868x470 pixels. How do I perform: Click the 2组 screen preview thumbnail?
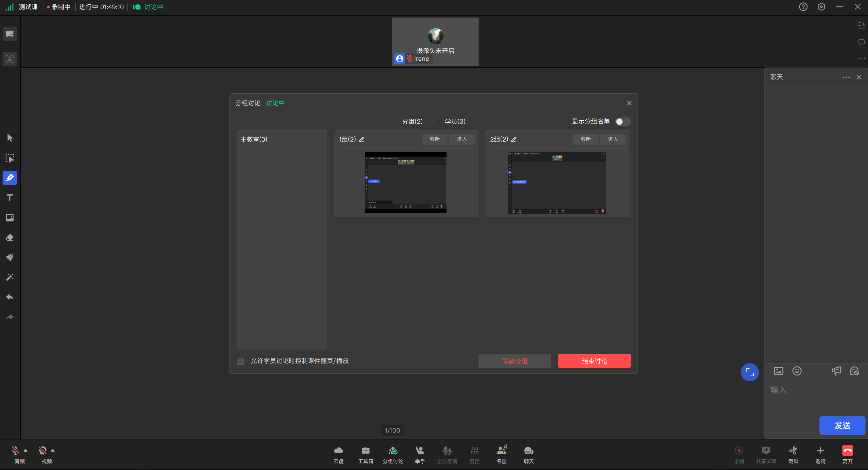tap(557, 182)
